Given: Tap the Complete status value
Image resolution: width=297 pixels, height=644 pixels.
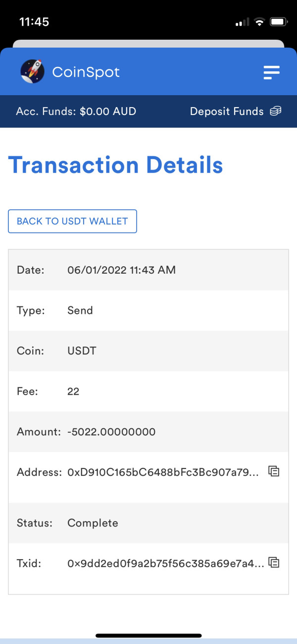Looking at the screenshot, I should pos(93,523).
